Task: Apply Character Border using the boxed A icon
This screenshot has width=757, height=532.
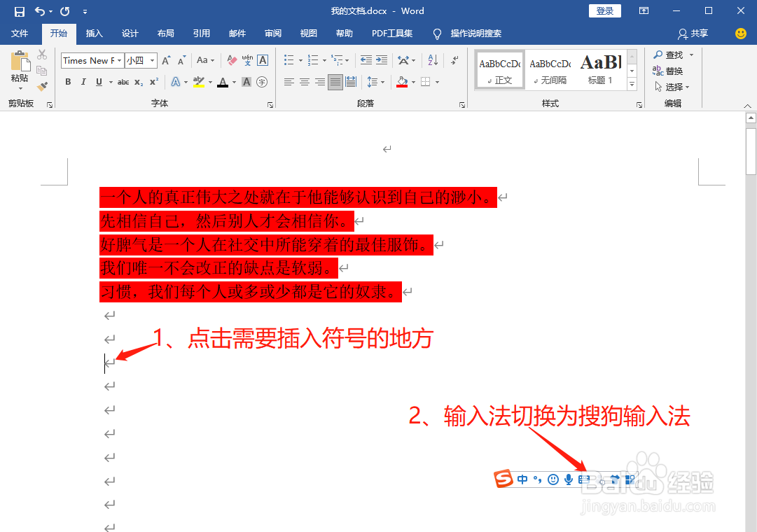Action: 263,60
